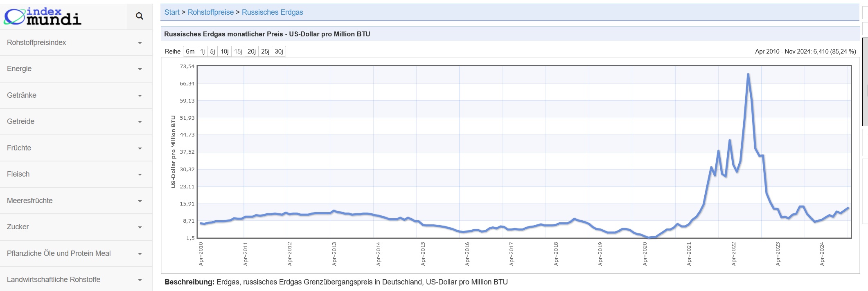Go to the Start breadcrumb link
This screenshot has width=868, height=291.
172,12
